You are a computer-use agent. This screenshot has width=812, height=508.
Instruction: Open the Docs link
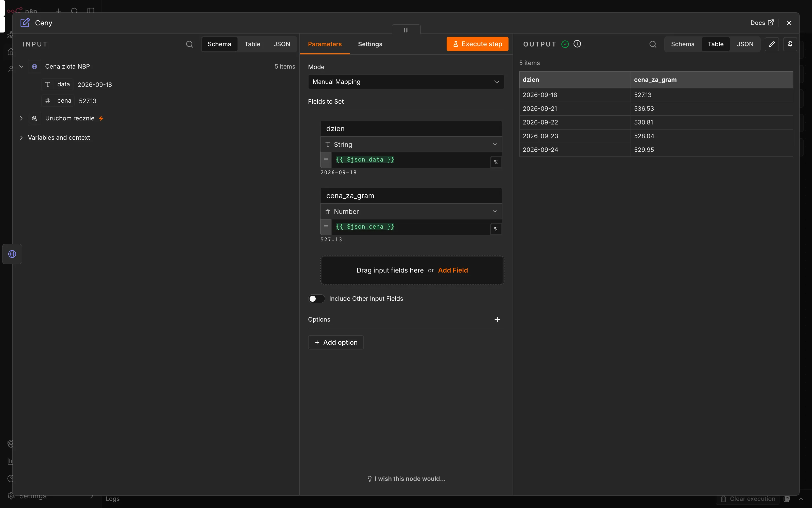(x=762, y=23)
